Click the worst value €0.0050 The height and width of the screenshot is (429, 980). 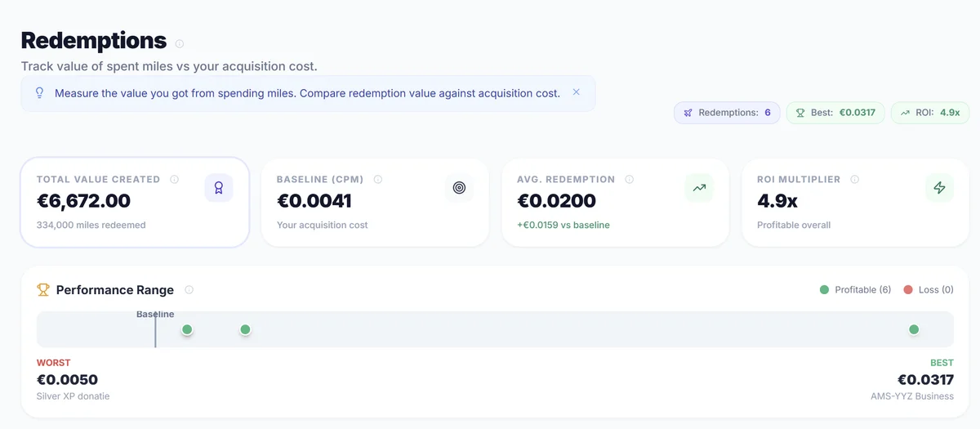point(67,380)
